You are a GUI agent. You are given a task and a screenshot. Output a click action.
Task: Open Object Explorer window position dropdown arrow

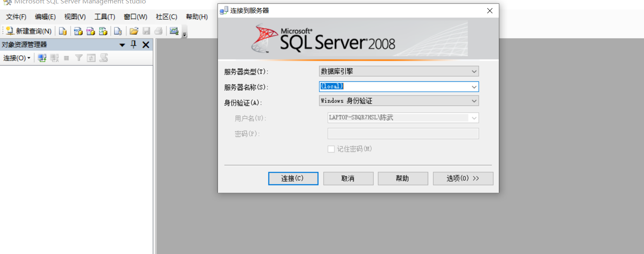pos(122,45)
